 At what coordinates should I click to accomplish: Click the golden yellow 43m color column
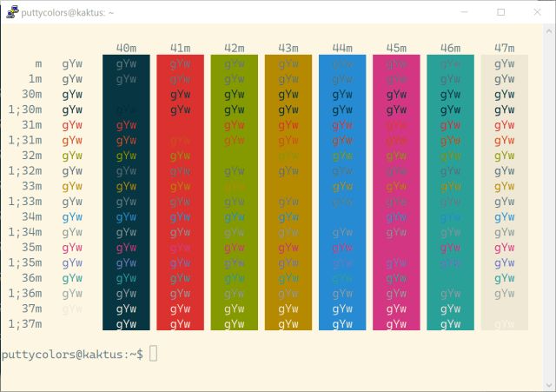tap(288, 192)
